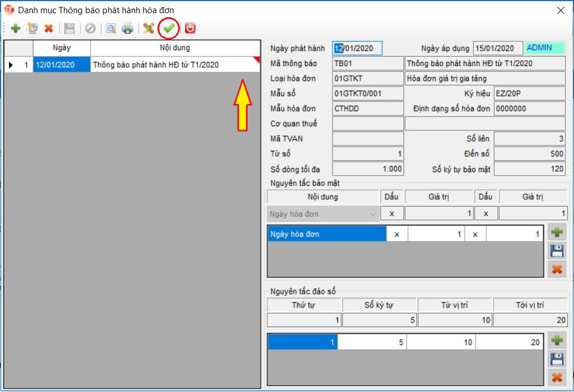Delete number-reversal rule with orange X

click(557, 378)
